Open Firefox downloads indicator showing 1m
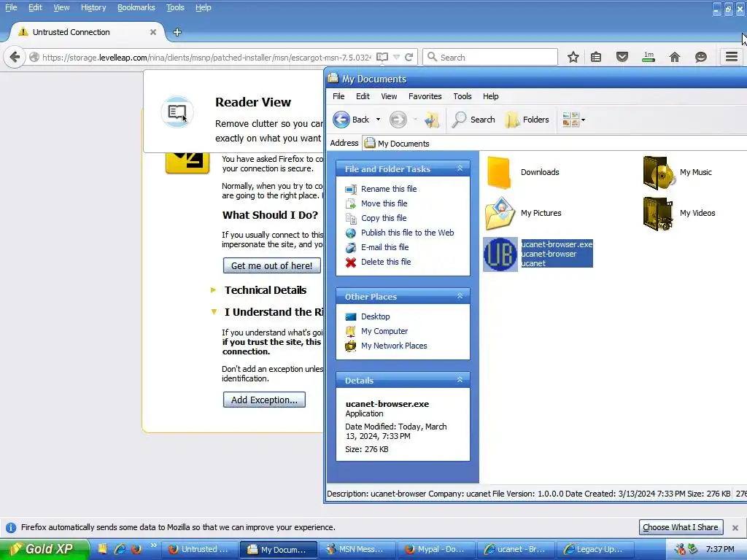The image size is (747, 560). pyautogui.click(x=649, y=57)
